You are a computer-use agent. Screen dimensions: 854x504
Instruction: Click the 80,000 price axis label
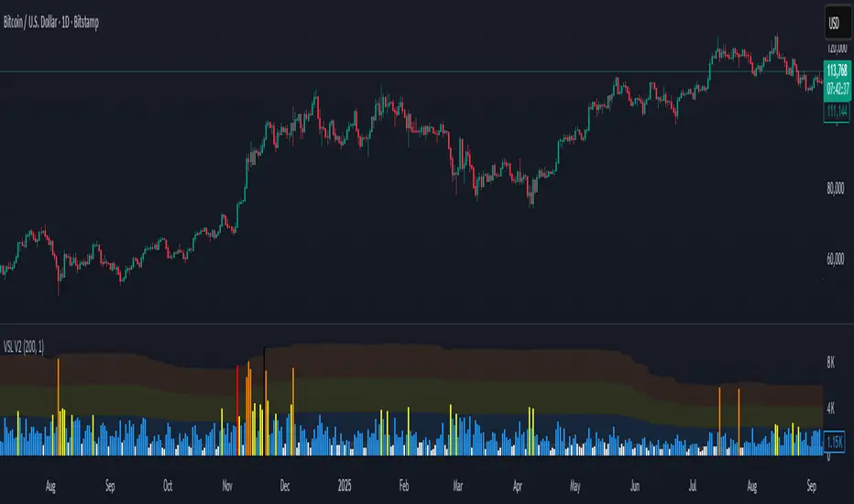click(835, 189)
